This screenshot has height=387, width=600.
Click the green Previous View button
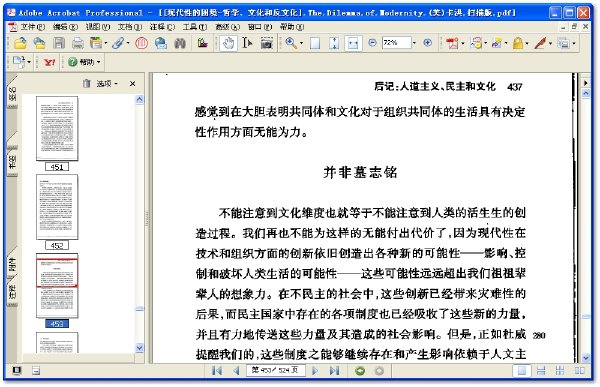point(360,371)
